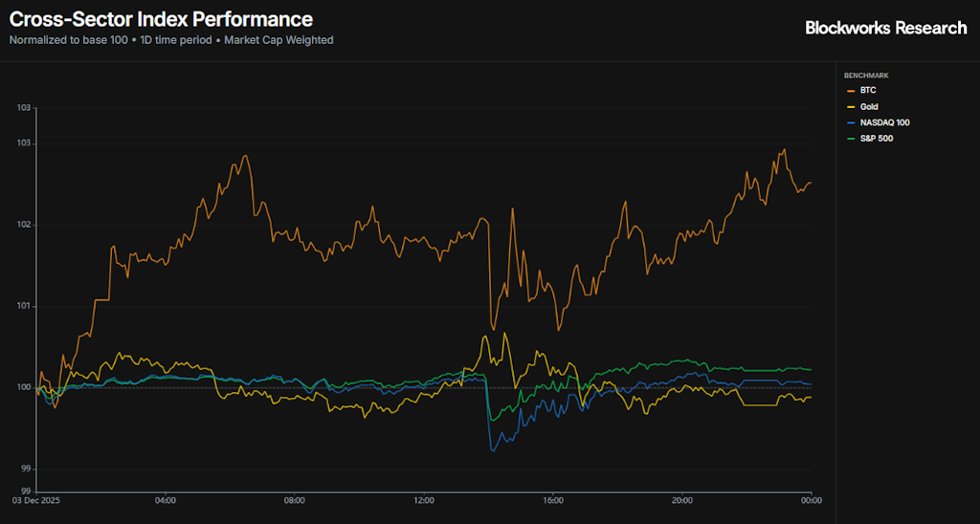Hide the S&P 500 legend series

click(876, 139)
